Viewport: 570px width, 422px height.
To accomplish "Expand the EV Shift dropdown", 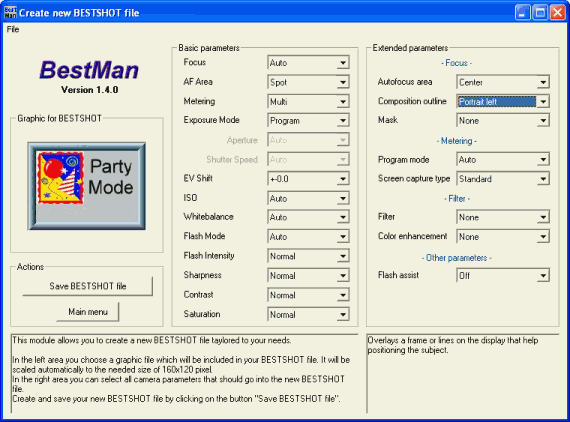I will tap(308, 179).
